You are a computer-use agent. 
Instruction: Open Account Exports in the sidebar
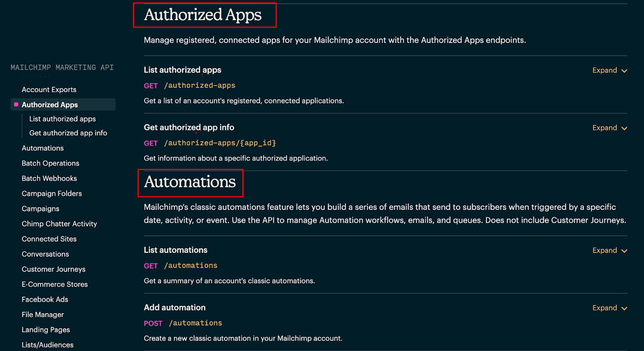pos(49,90)
